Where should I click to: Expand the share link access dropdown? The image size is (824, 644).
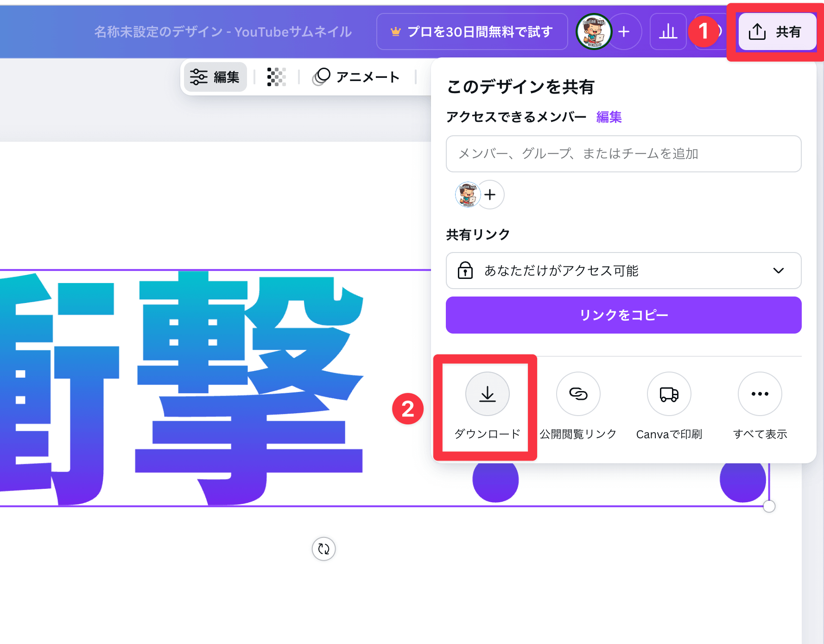[623, 271]
